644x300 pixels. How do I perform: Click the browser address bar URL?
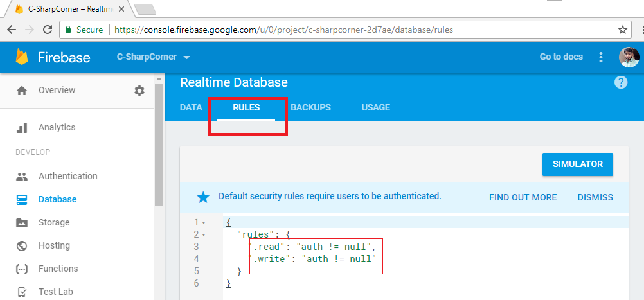283,30
